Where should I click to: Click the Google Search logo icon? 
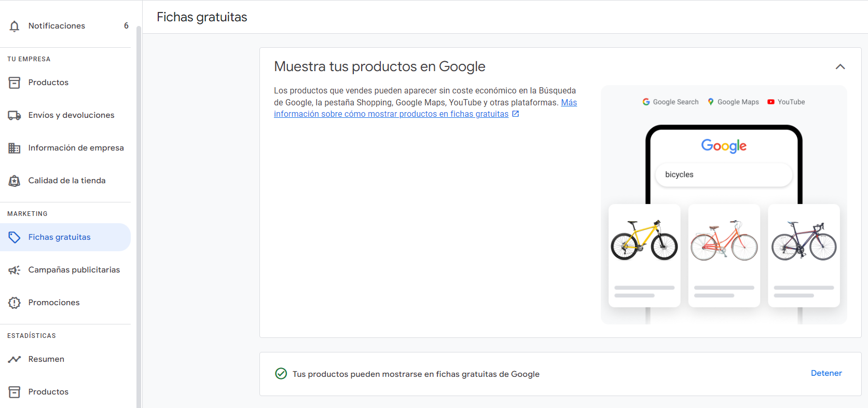[646, 102]
